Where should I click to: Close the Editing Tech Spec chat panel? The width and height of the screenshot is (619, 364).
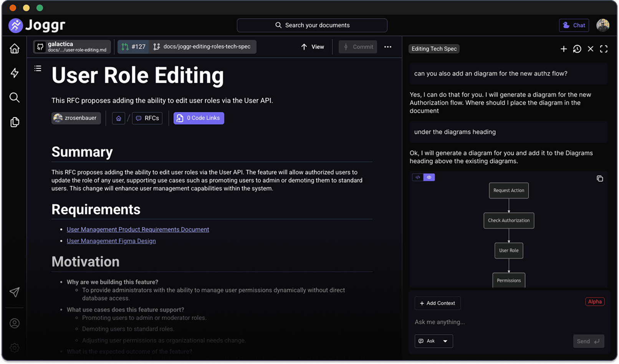point(591,49)
